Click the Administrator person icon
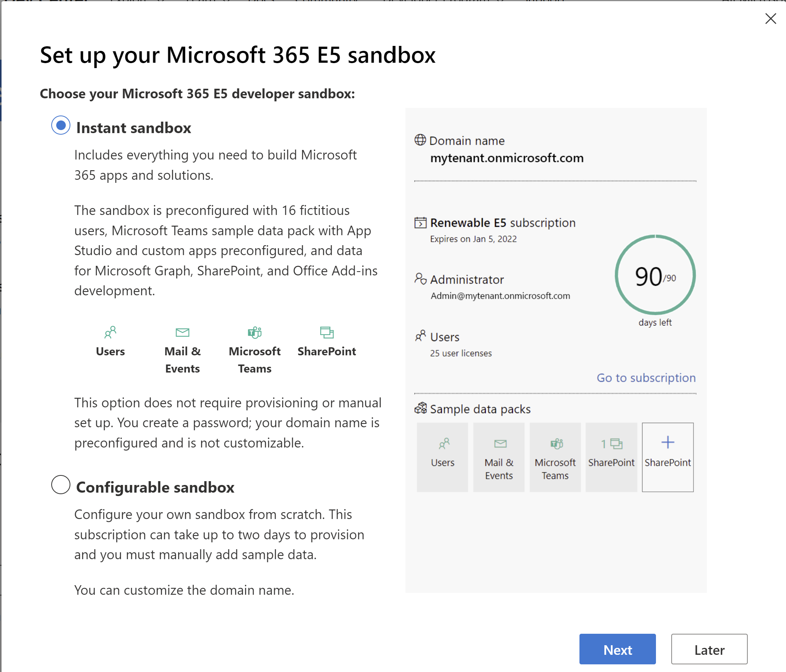 [420, 279]
